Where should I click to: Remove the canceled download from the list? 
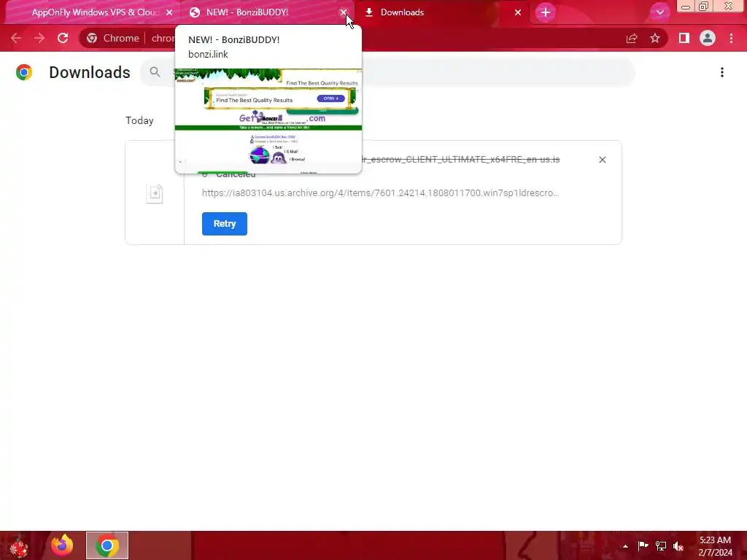[602, 160]
